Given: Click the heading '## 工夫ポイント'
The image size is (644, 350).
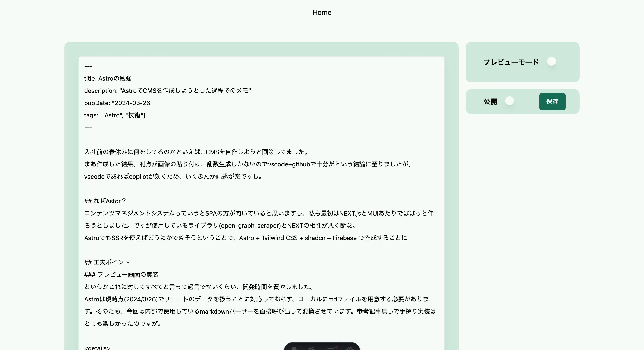Looking at the screenshot, I should pyautogui.click(x=107, y=262).
